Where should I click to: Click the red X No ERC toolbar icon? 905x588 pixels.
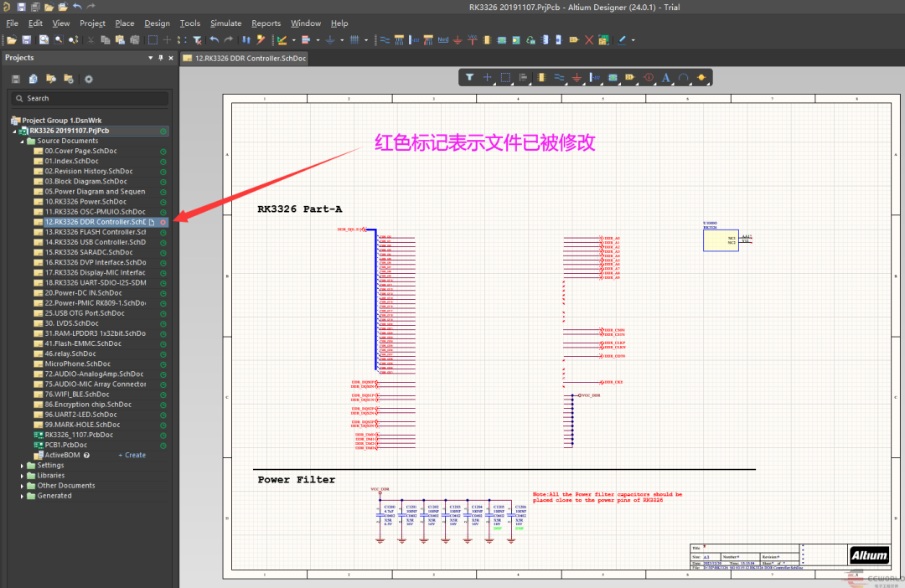589,39
